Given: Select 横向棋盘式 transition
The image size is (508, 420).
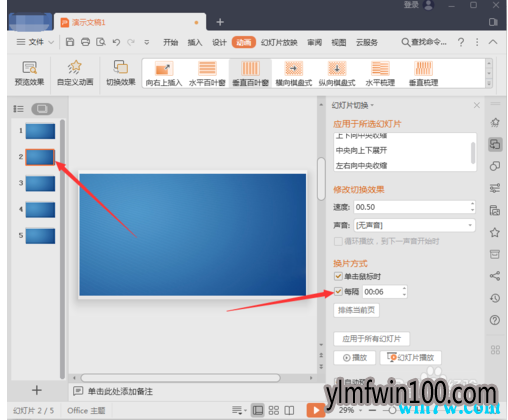Looking at the screenshot, I should click(x=294, y=74).
